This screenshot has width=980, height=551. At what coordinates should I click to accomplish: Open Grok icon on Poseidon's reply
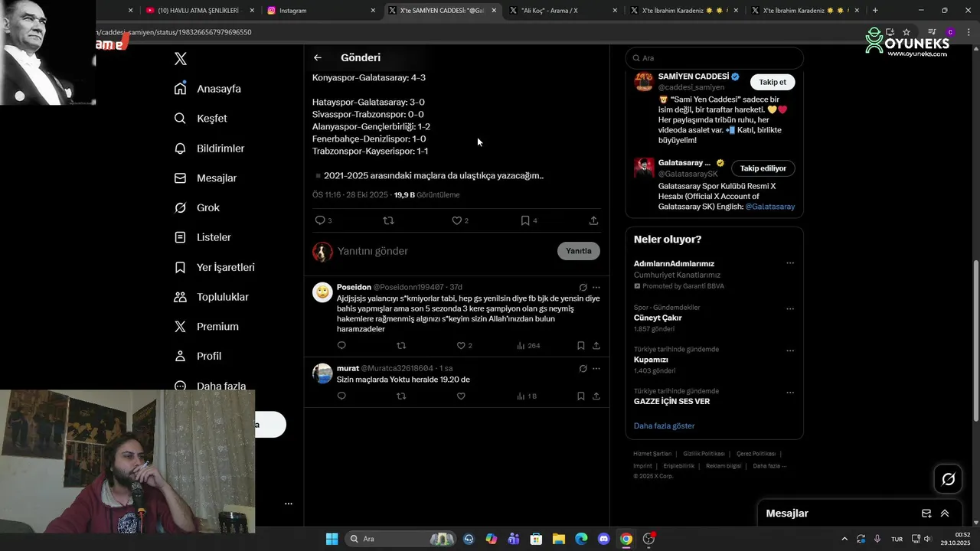(583, 288)
